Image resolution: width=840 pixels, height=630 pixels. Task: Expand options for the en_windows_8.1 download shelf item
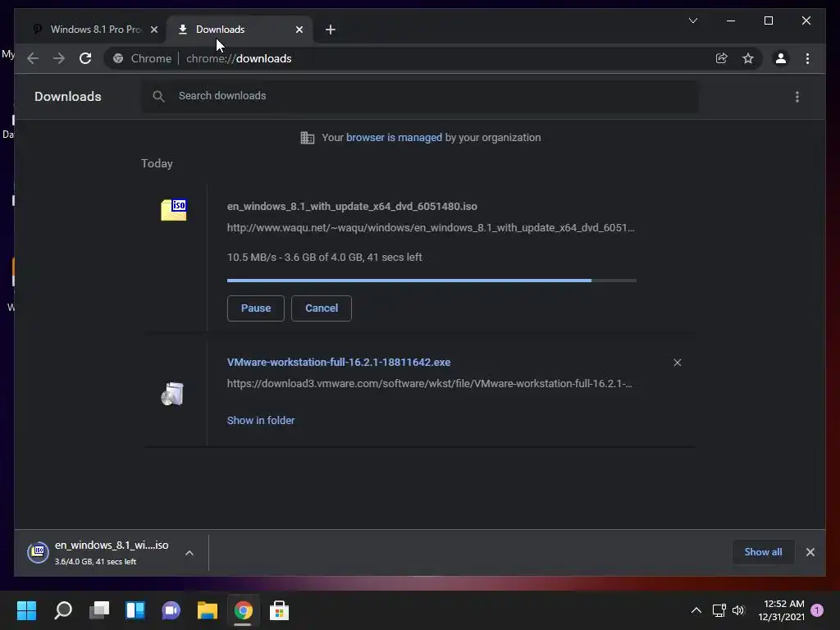pyautogui.click(x=189, y=553)
